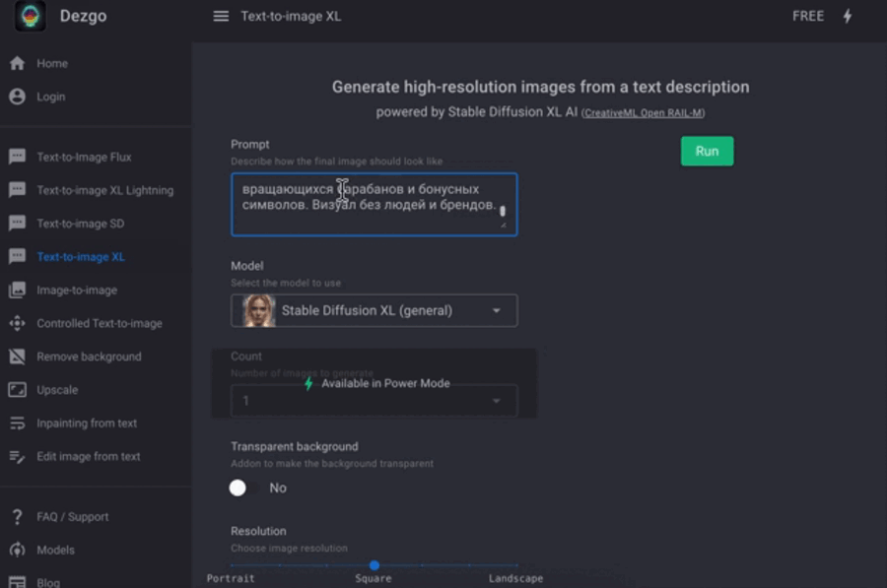Click the Controlled Text-to-image icon
This screenshot has height=588, width=887.
coord(17,323)
